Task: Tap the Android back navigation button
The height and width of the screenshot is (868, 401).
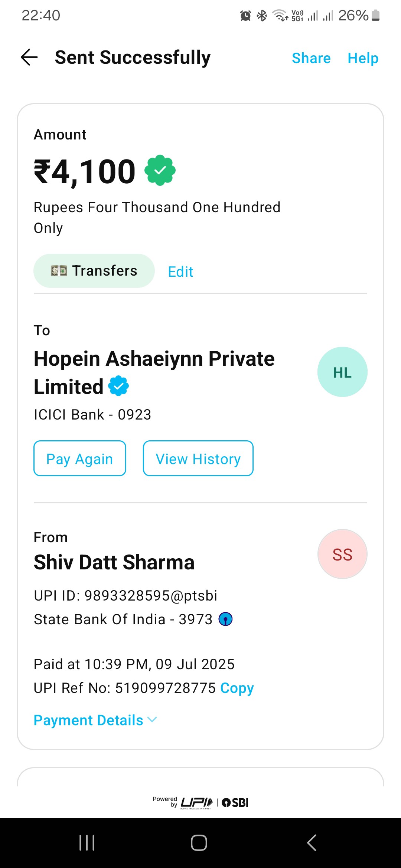Action: point(312,843)
